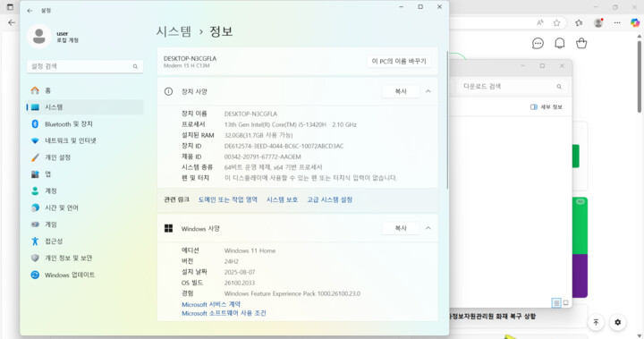Viewport: 644px width, 339px height.
Task: Select the 32.0GB installed RAM value
Action: [x=258, y=135]
